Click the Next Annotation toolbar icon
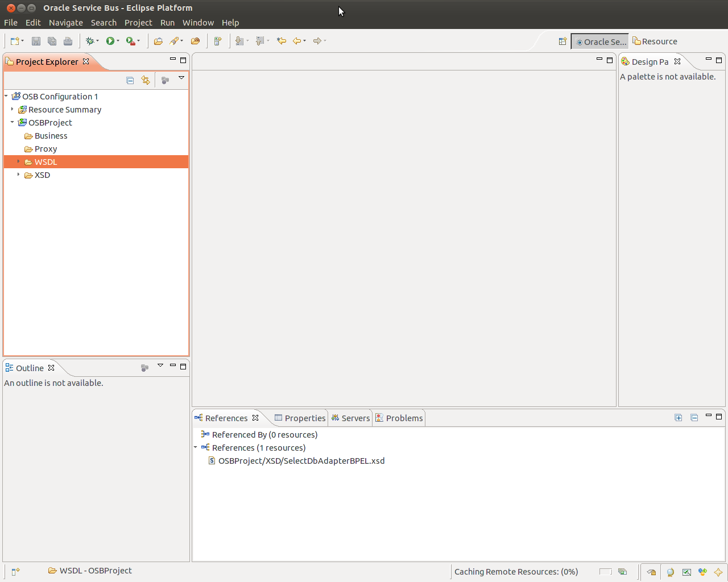Screen dimensions: 728x582 coord(239,41)
